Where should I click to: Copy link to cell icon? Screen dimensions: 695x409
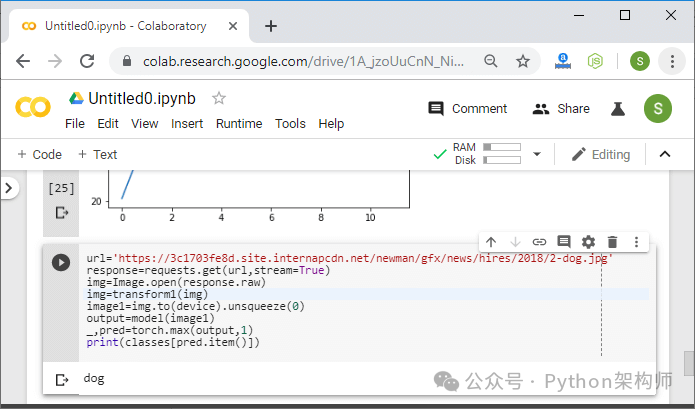pos(539,242)
